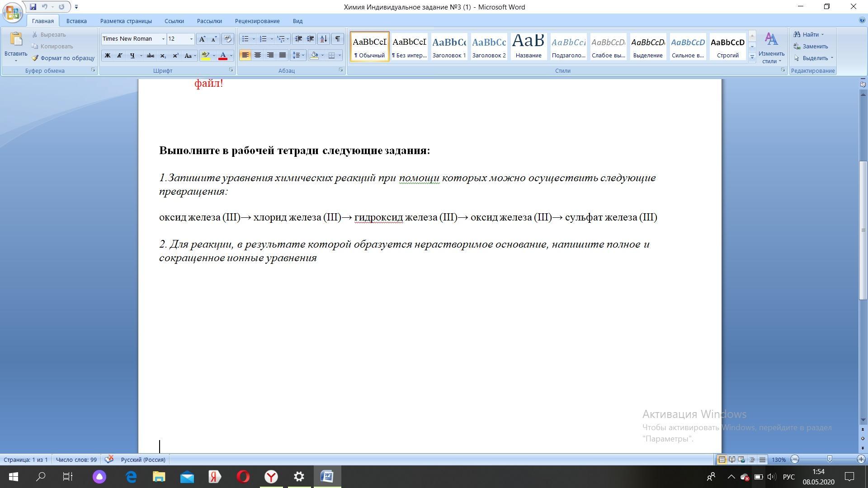Toggle Bold formatting button
Screen dimensions: 868x488
pos(108,56)
